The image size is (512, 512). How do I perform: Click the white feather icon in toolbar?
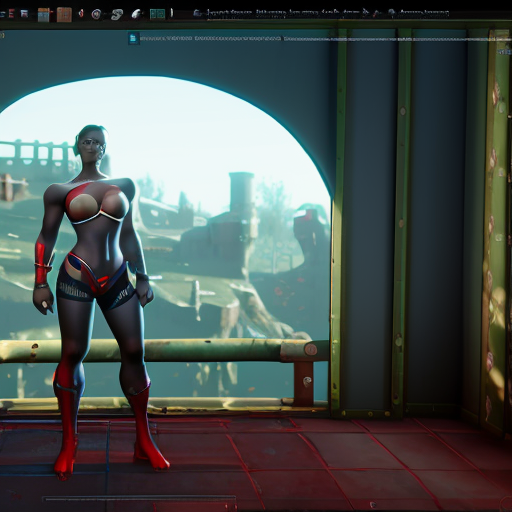[x=136, y=14]
